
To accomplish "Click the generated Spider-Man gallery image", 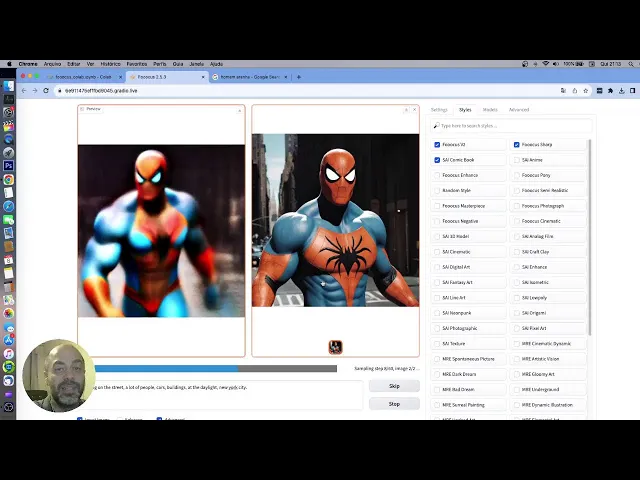I will (x=336, y=220).
